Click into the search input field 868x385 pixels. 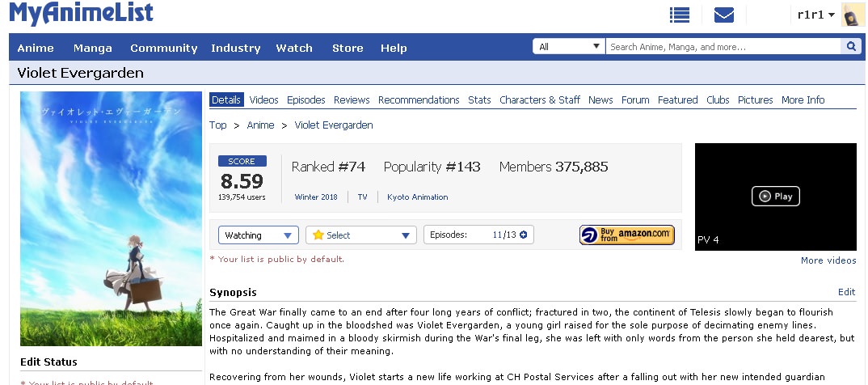(x=723, y=47)
